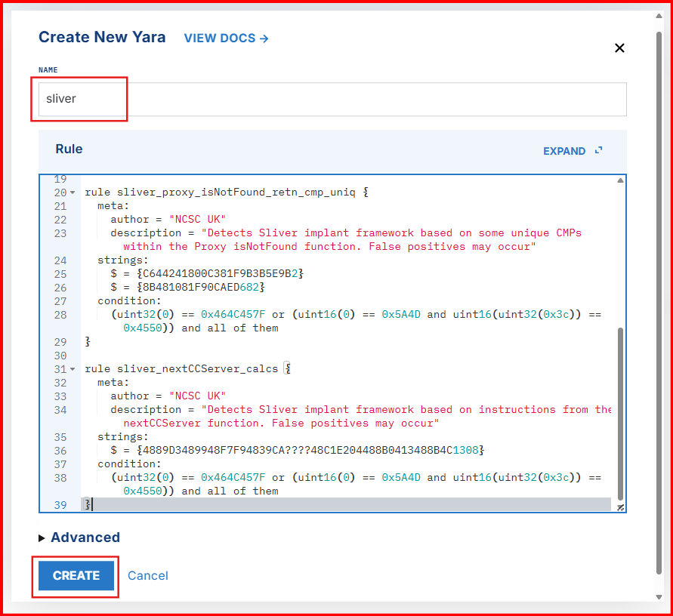Click the Name field containing sliver

(x=332, y=99)
